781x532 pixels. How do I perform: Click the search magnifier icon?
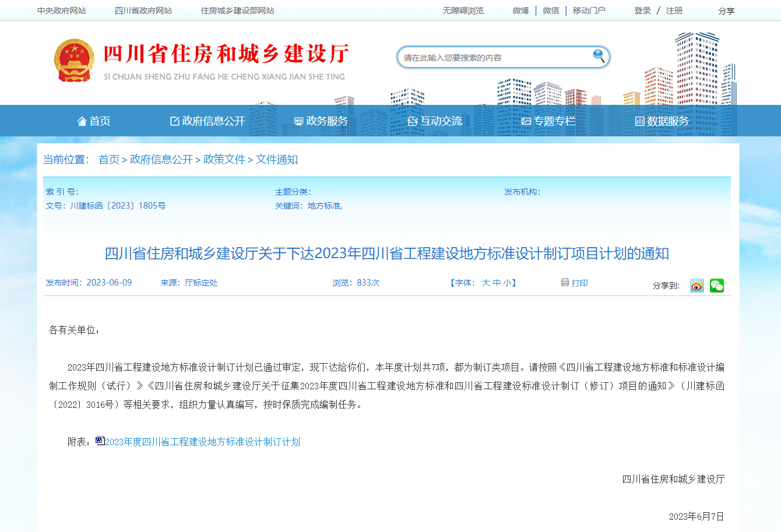[x=598, y=56]
